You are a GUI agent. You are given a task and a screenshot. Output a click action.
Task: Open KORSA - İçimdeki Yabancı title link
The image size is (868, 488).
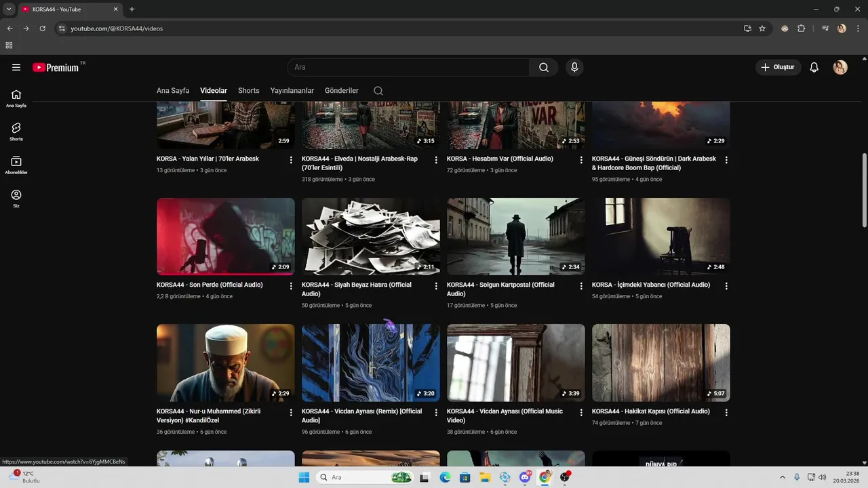tap(651, 285)
